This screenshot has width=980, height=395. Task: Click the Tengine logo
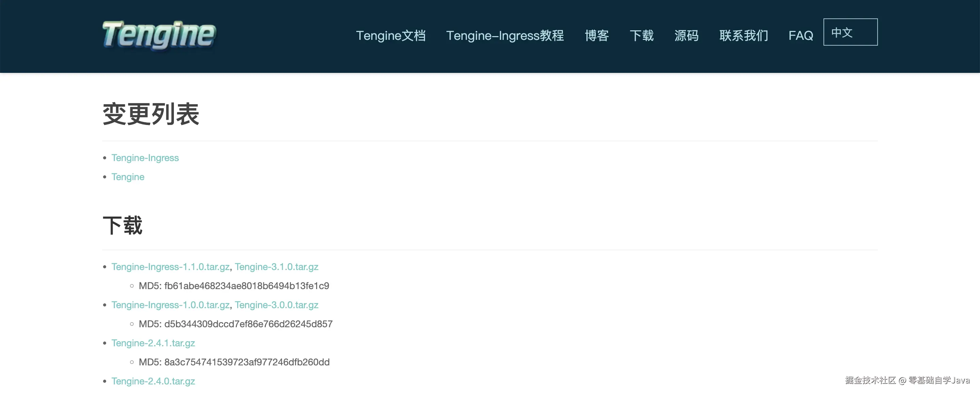(159, 35)
